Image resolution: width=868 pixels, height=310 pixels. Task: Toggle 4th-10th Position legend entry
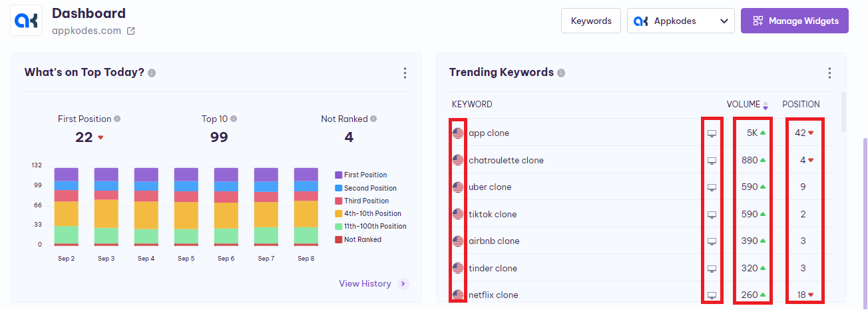coord(368,213)
